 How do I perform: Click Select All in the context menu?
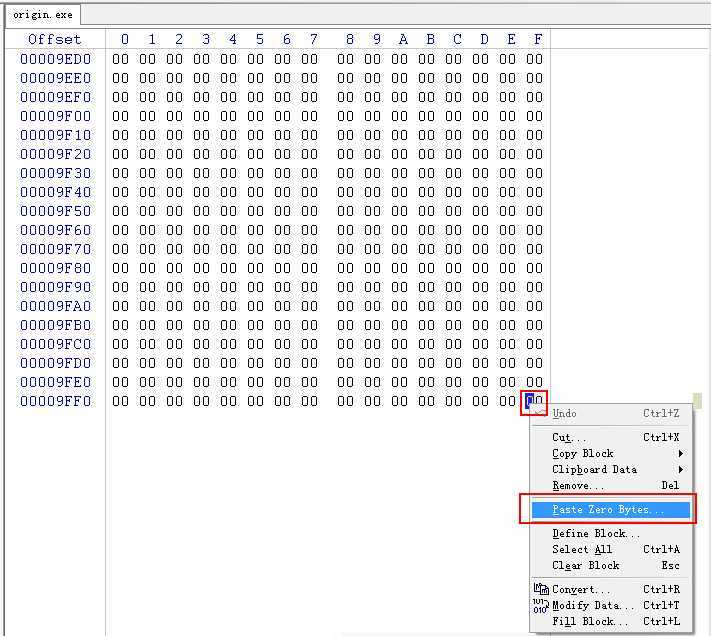[x=612, y=549]
